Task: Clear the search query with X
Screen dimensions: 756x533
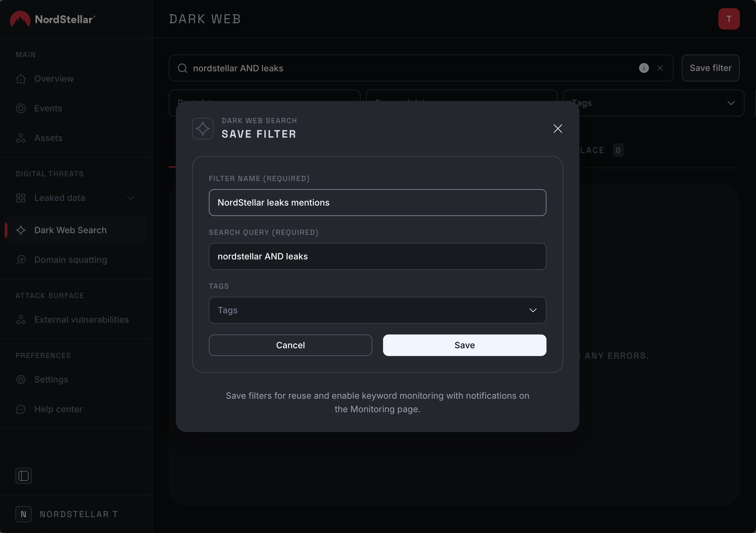Action: point(660,68)
